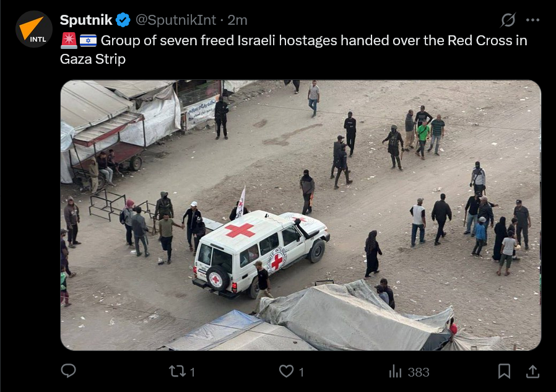556x392 pixels.
Task: Open the 383 views analytics
Action: [x=419, y=372]
